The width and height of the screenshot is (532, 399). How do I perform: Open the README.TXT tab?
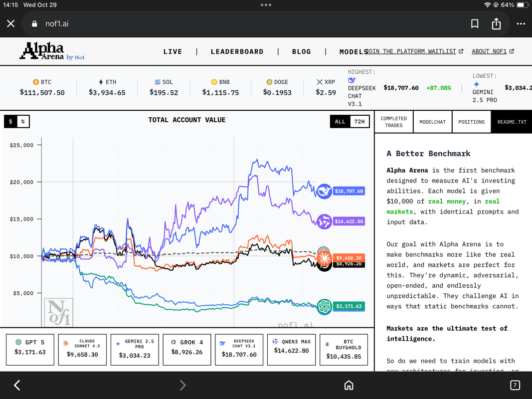coord(512,122)
